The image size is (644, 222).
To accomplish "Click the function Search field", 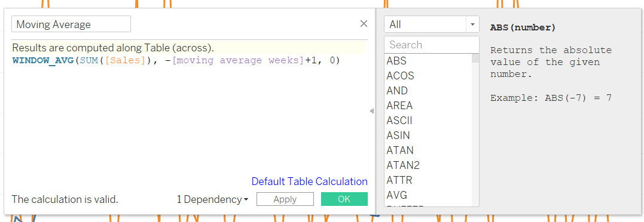I will tap(432, 45).
